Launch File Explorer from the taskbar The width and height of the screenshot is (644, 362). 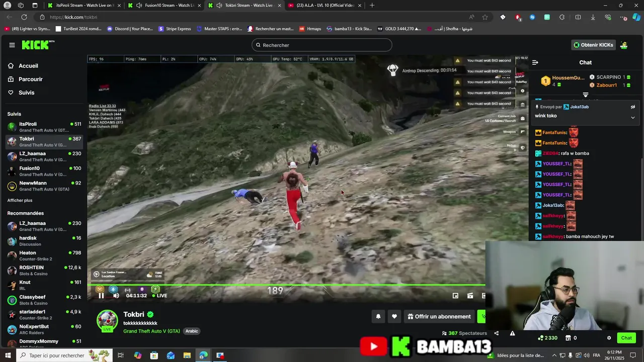[187, 355]
